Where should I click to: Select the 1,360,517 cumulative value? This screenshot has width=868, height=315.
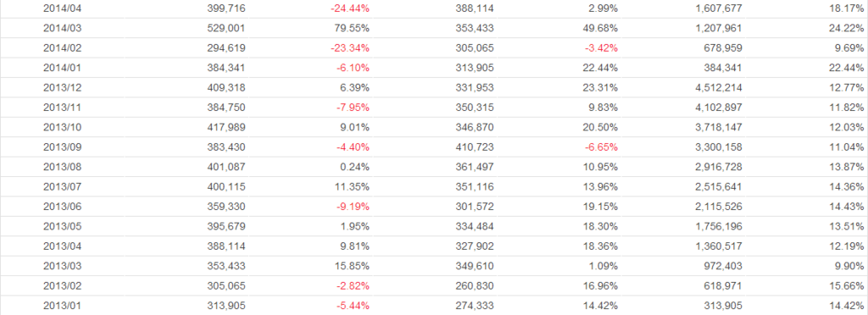[719, 246]
